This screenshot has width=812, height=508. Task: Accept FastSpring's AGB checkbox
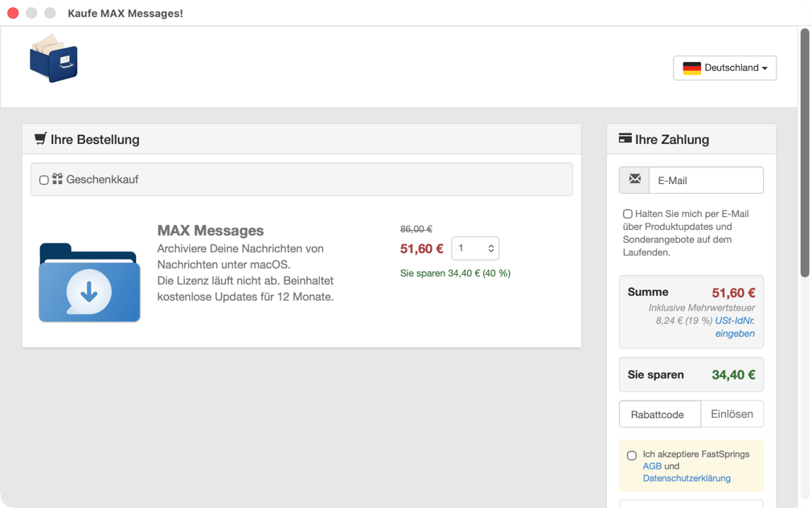tap(632, 455)
